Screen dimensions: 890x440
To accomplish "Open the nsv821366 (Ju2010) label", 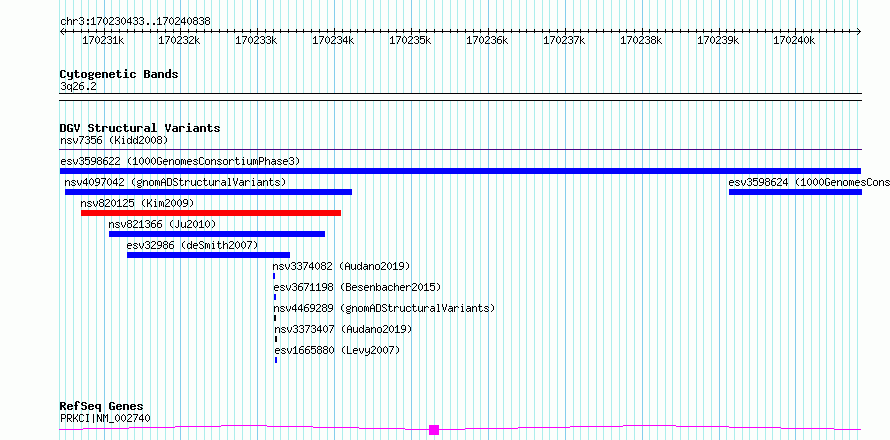I will pyautogui.click(x=162, y=224).
